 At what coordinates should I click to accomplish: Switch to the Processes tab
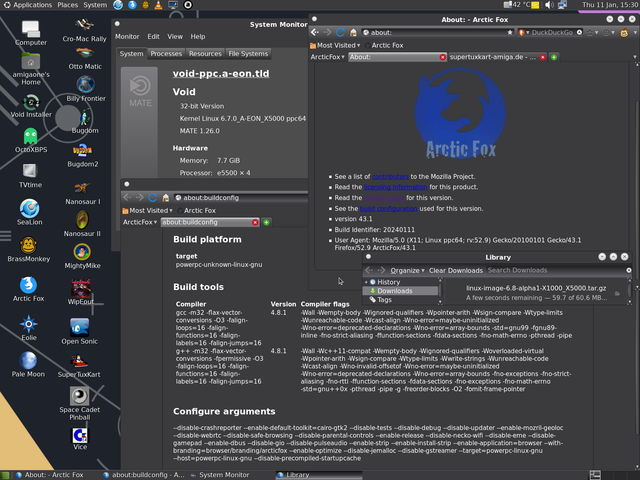click(166, 53)
